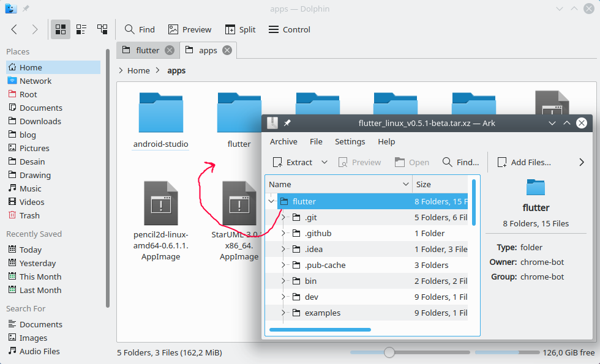Switch to the flutter tab
Screen dimensions: 600x364
coord(147,50)
